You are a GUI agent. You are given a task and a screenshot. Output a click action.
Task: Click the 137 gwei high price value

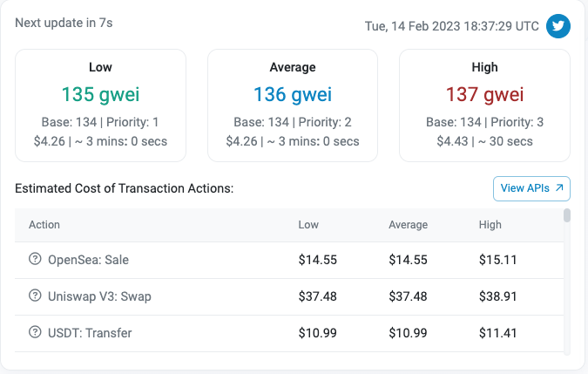coord(484,94)
